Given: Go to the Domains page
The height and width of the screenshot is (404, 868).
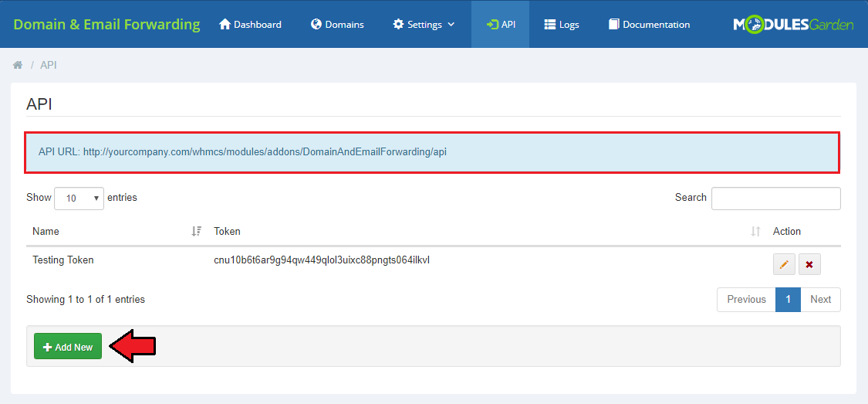Looking at the screenshot, I should coord(337,25).
